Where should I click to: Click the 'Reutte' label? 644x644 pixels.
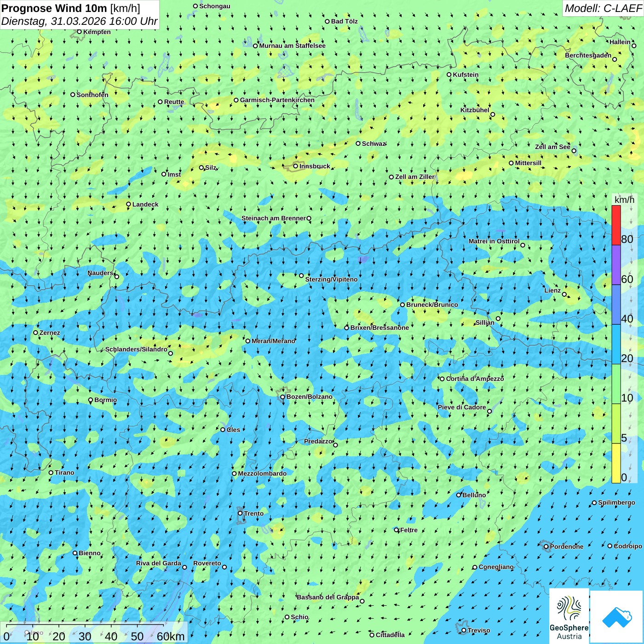tap(174, 102)
